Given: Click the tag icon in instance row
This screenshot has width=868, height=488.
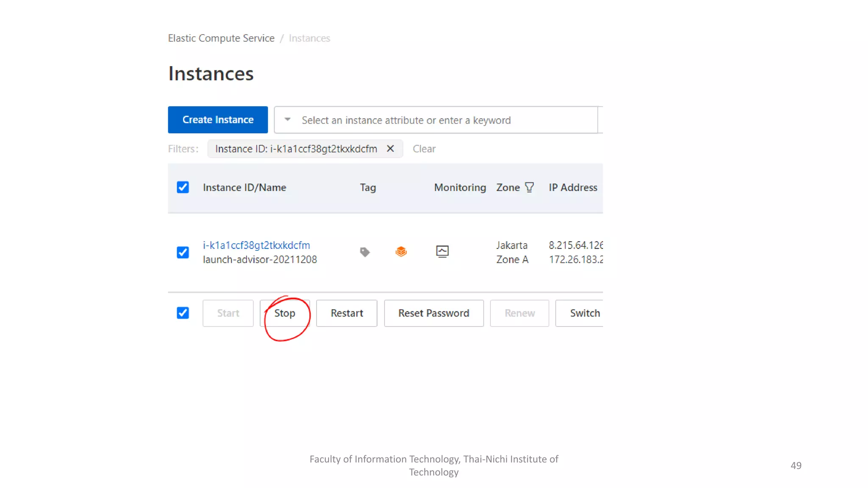Looking at the screenshot, I should [x=364, y=252].
